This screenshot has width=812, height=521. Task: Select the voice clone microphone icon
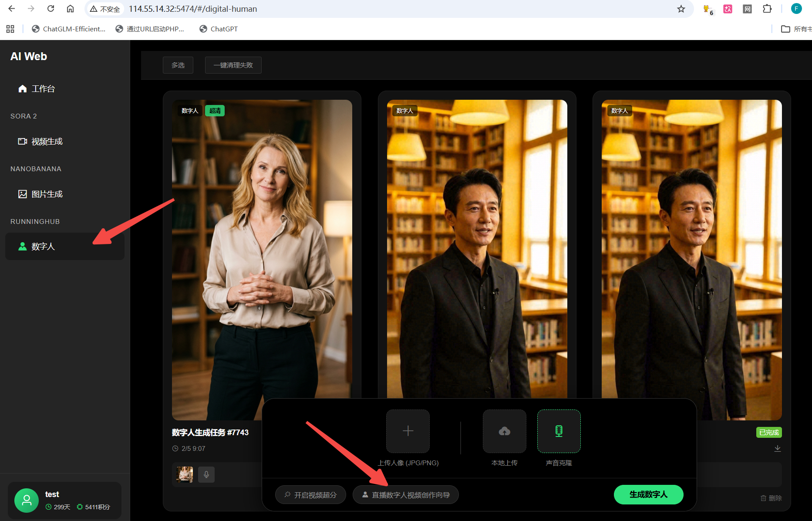[x=559, y=431]
